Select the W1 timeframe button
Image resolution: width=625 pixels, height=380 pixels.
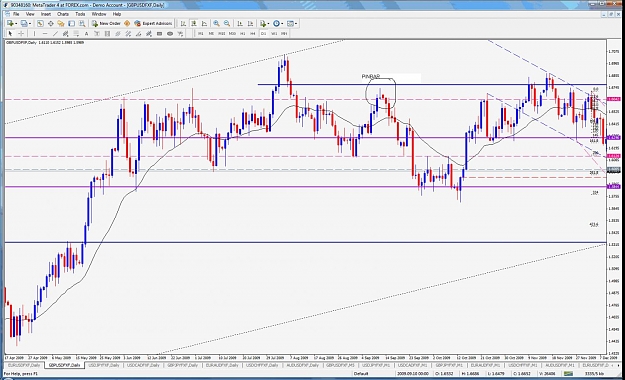point(274,33)
